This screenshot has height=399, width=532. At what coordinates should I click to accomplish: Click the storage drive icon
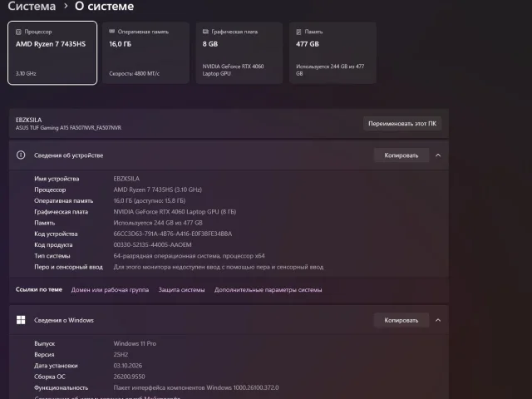[298, 32]
